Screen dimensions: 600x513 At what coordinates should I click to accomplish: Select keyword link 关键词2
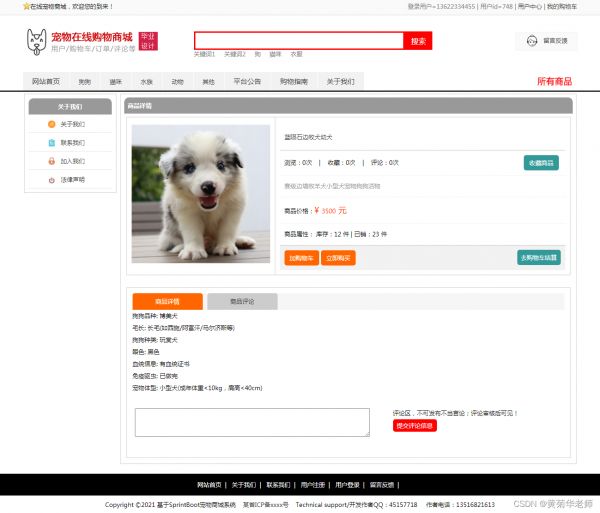click(235, 54)
